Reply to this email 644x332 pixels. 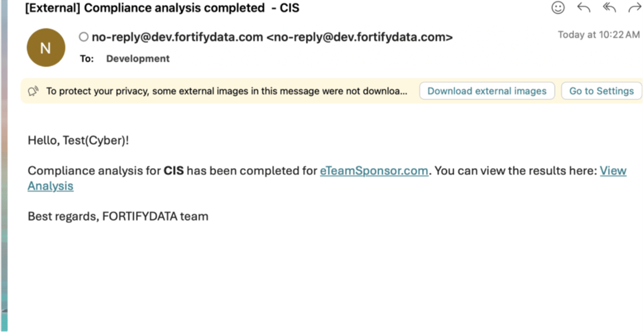[x=584, y=7]
